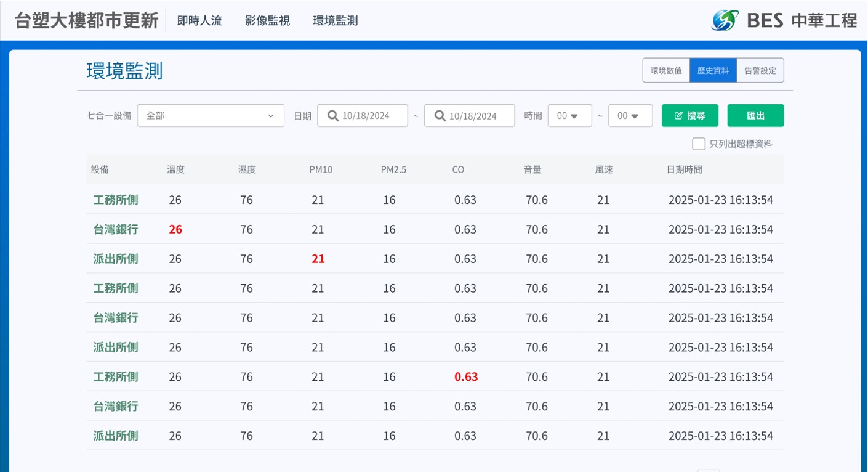Switch to the 告警設定 tab

760,70
